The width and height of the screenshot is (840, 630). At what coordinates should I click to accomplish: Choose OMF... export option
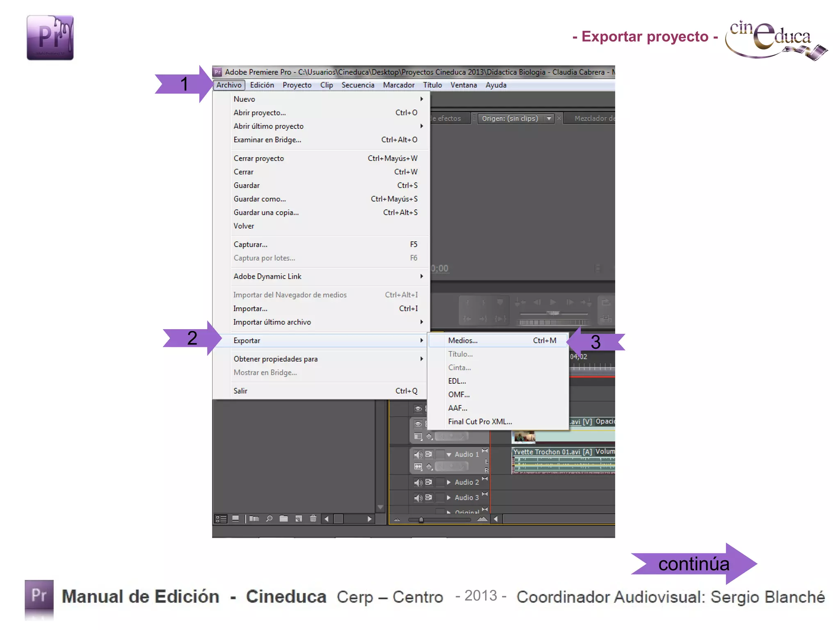click(x=498, y=395)
